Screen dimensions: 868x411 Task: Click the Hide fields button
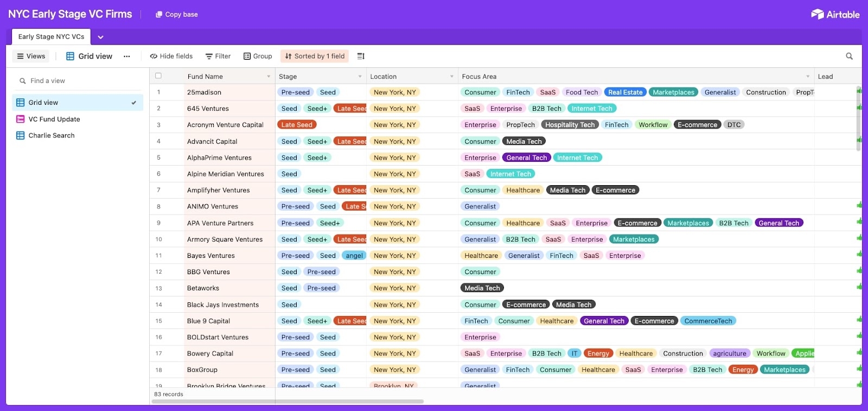pyautogui.click(x=171, y=56)
